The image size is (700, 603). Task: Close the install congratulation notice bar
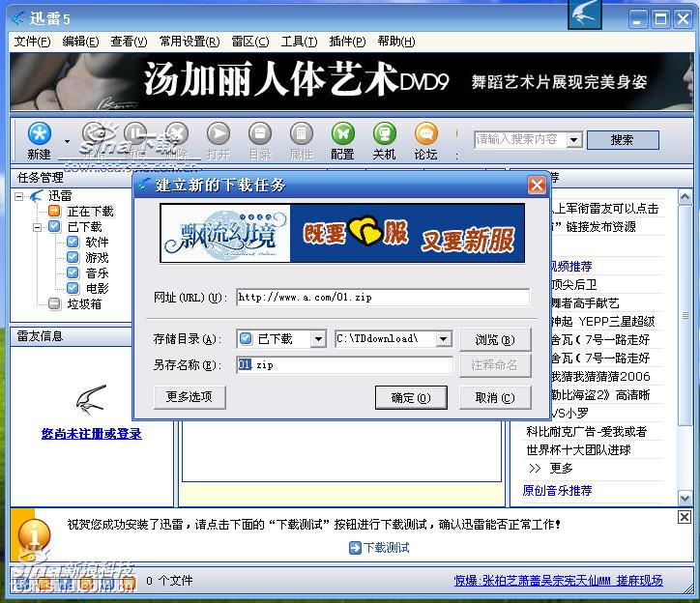click(x=684, y=517)
